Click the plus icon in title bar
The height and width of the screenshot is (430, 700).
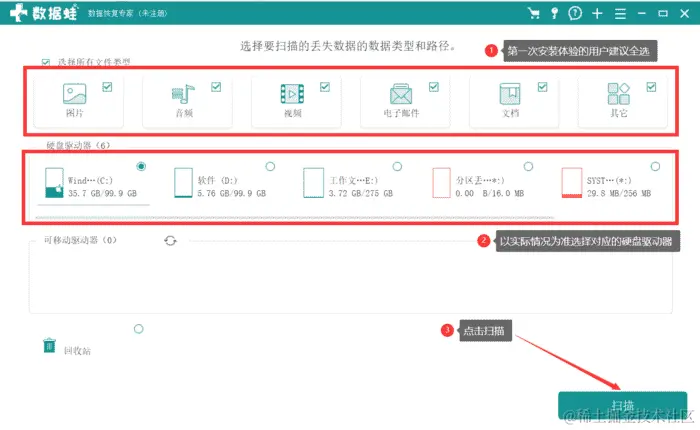(x=597, y=13)
